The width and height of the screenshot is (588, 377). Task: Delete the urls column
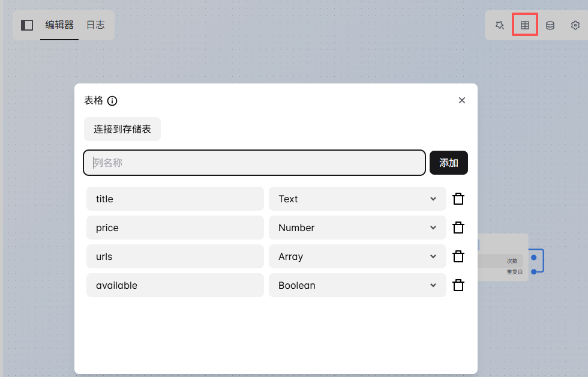click(x=458, y=256)
